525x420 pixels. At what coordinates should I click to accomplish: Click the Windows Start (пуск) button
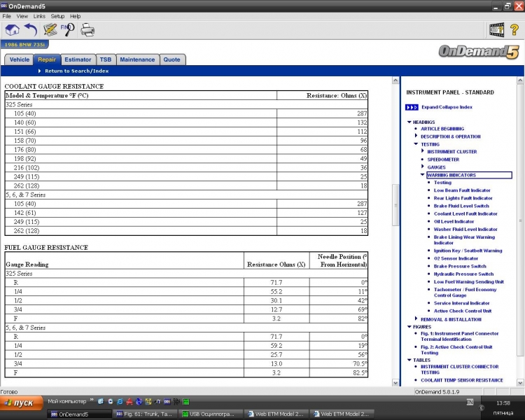click(x=20, y=404)
